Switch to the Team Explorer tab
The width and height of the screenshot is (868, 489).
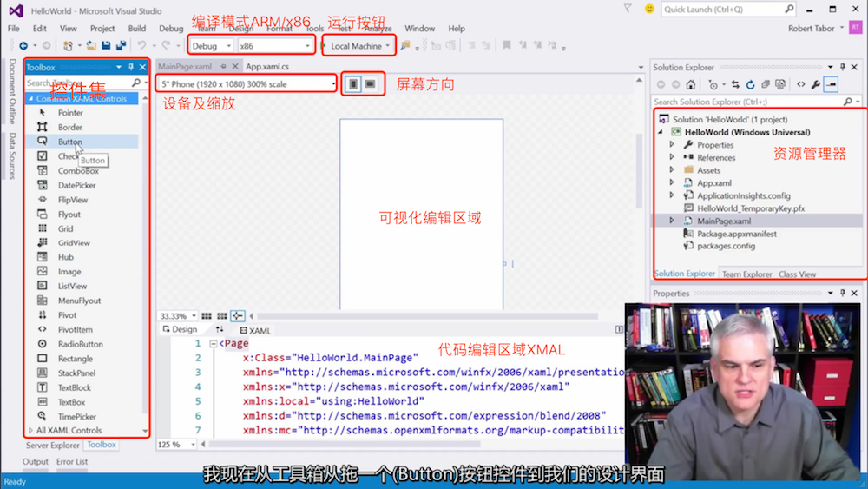coord(746,274)
